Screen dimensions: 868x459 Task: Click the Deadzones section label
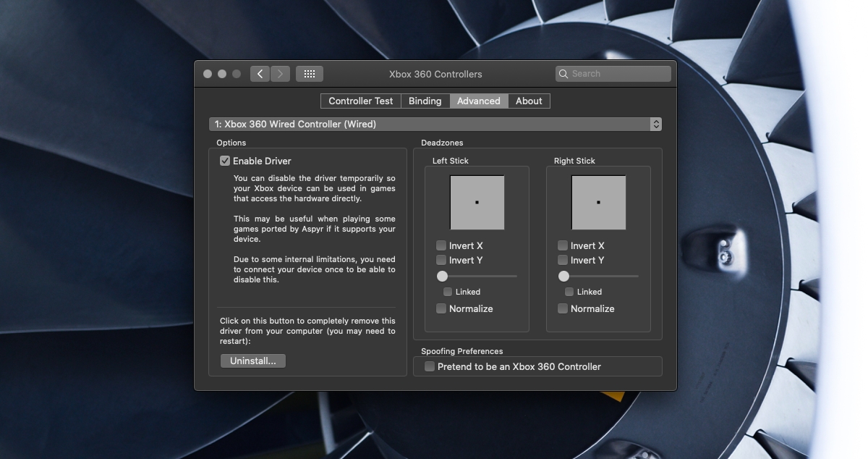(442, 143)
